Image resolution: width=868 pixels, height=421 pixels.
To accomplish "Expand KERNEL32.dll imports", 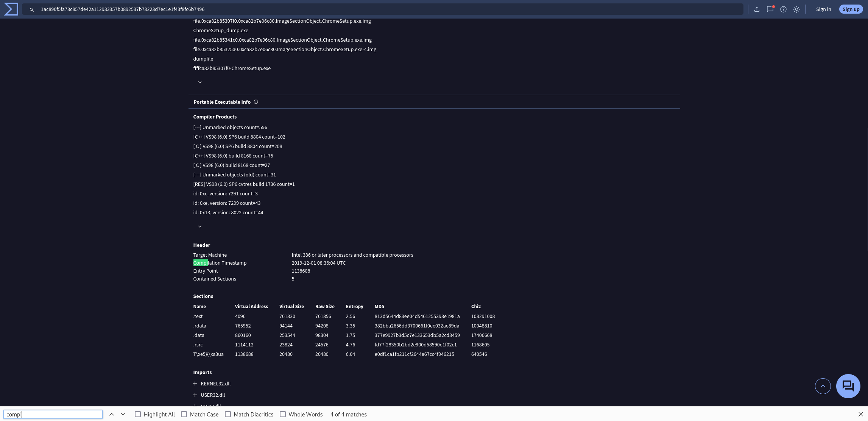I will tap(195, 384).
